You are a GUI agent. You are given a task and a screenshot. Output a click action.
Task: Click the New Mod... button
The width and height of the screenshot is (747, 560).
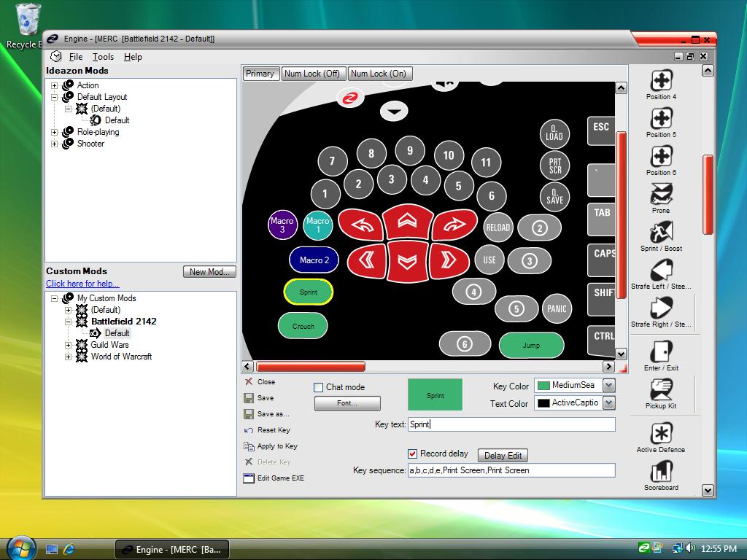click(209, 272)
